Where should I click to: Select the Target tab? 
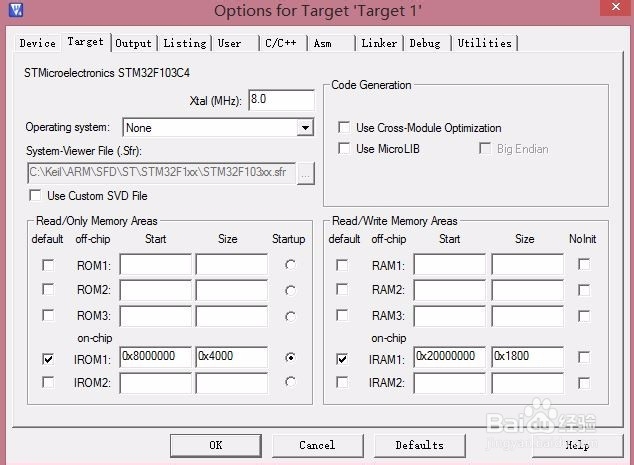(86, 42)
